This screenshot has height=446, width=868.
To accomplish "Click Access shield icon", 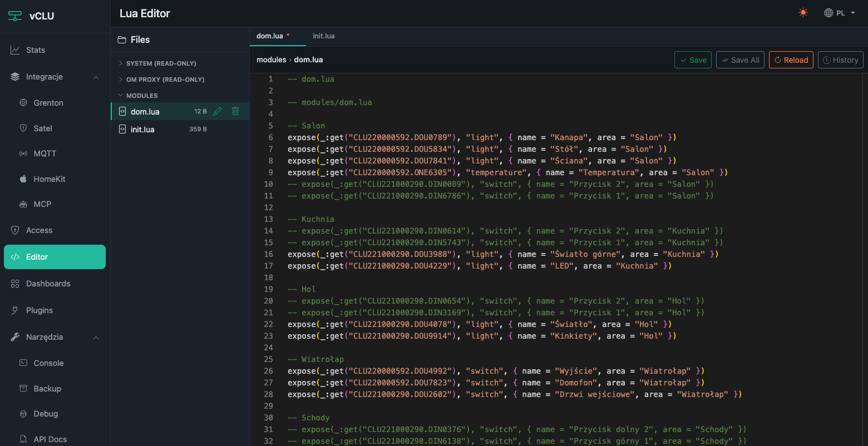I will [15, 230].
